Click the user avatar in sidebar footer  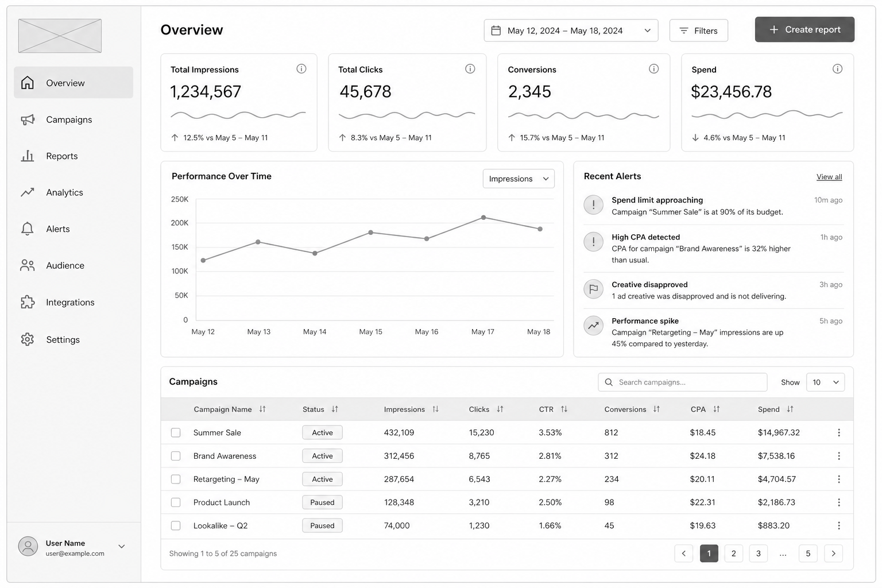[x=28, y=546]
